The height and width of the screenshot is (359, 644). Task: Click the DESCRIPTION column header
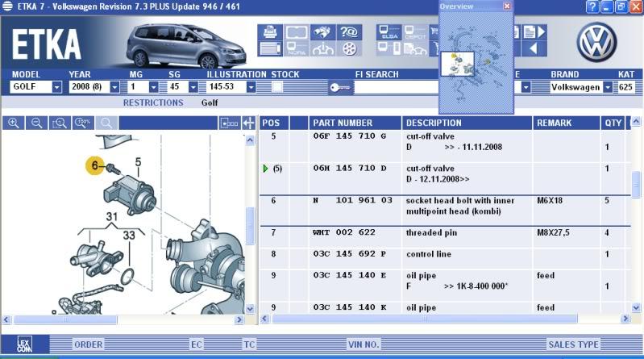pyautogui.click(x=467, y=123)
